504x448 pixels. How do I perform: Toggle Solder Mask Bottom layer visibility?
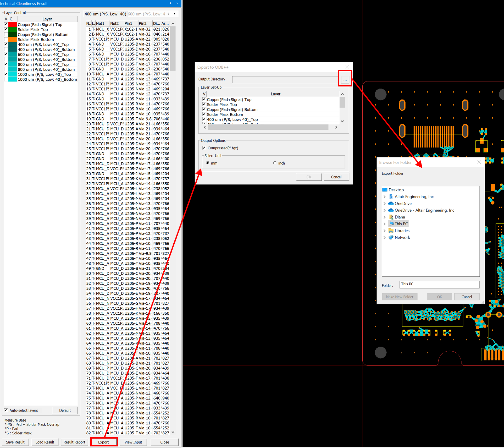[x=6, y=40]
